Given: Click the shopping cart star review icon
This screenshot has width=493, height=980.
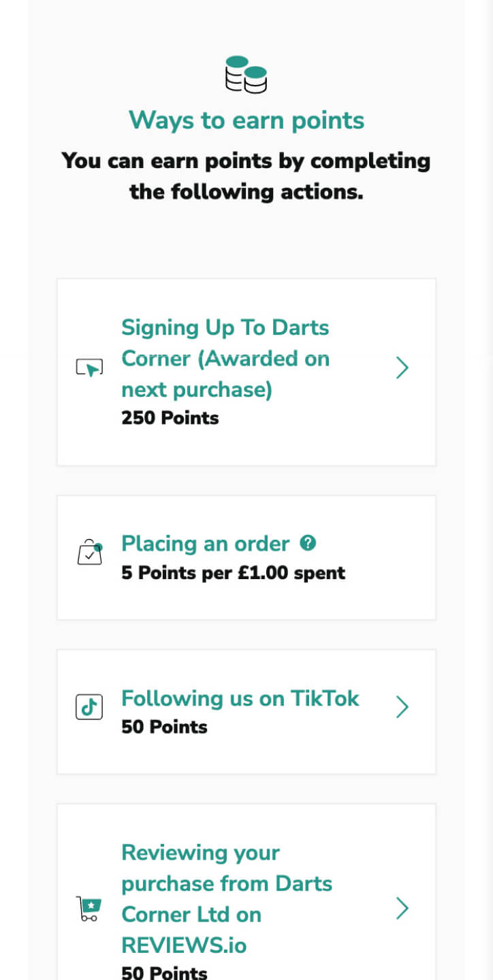Looking at the screenshot, I should click(x=89, y=909).
